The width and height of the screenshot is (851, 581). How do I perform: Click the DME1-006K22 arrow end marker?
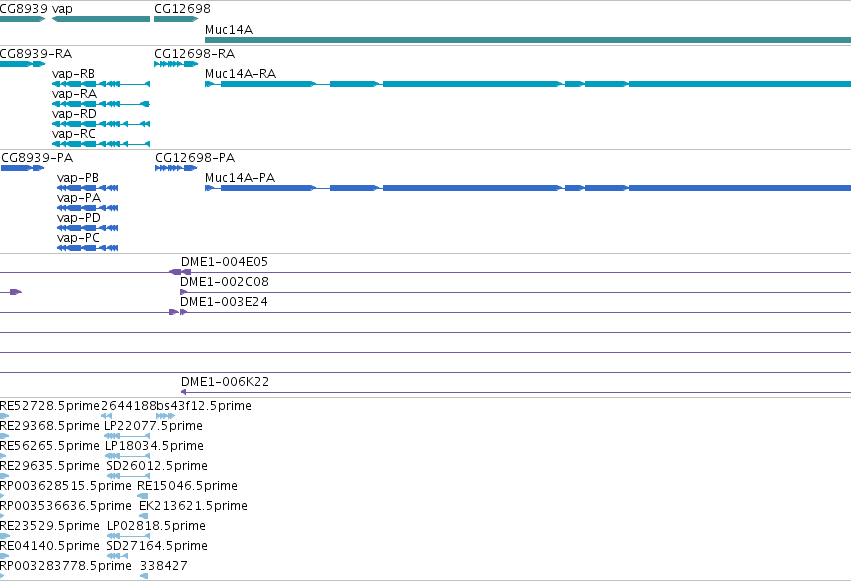point(183,392)
